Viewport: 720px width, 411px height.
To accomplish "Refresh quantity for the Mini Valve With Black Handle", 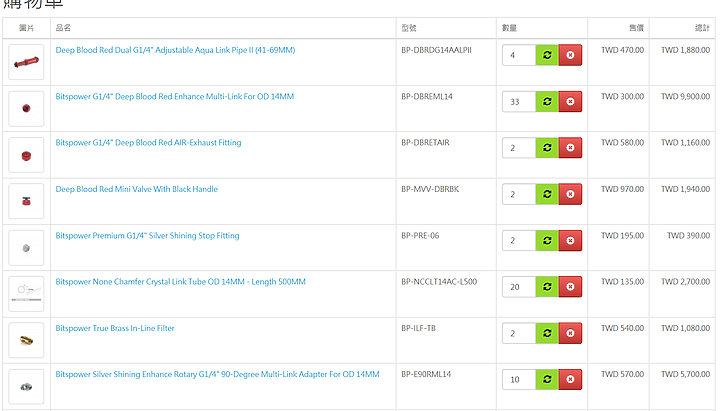I will tap(547, 194).
